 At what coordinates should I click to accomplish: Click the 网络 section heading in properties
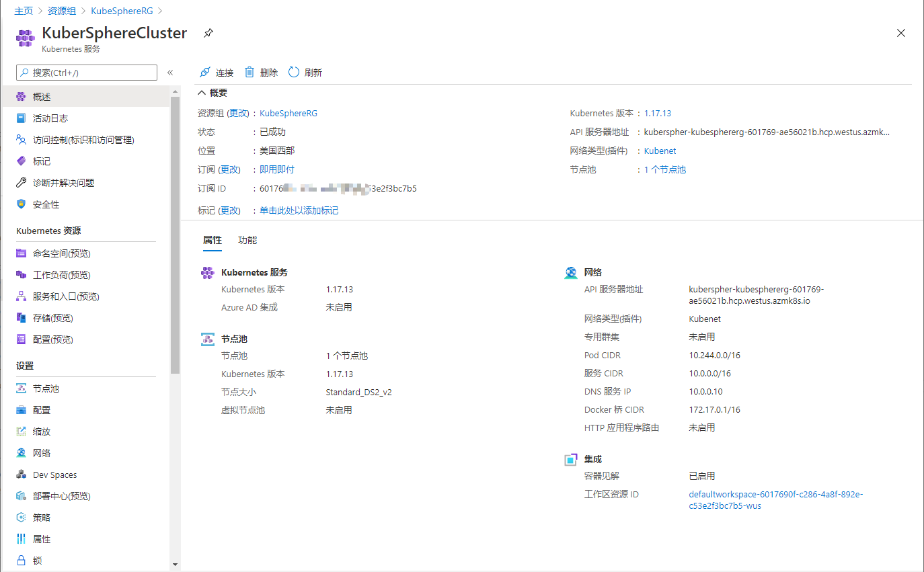(593, 272)
